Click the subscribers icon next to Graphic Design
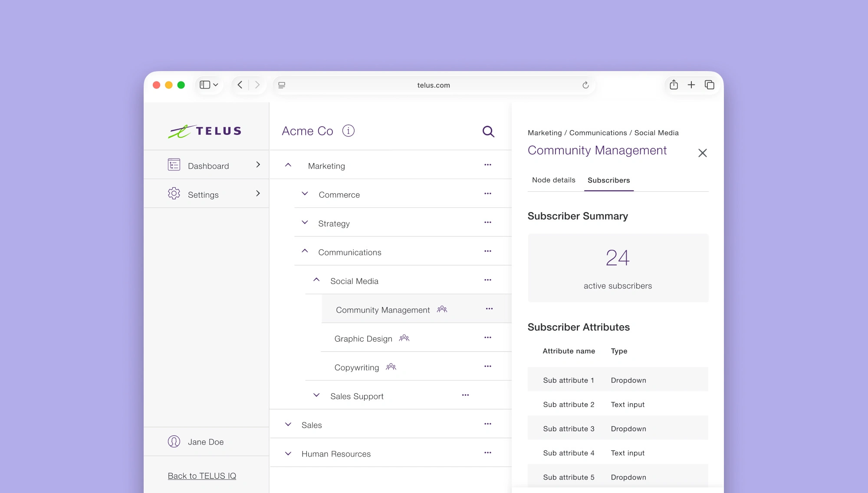 click(x=404, y=338)
